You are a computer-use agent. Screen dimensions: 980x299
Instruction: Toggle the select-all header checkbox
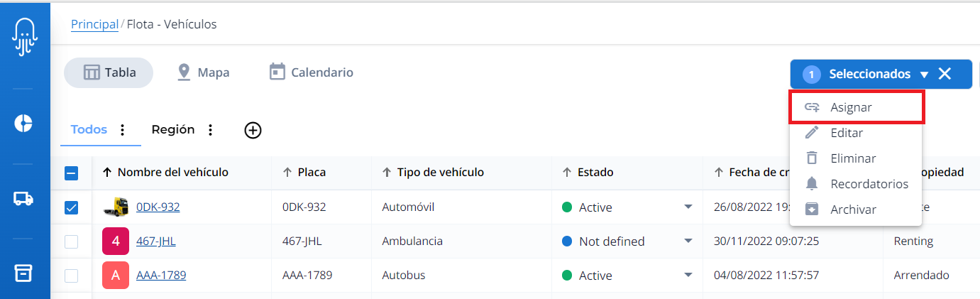pos(72,173)
